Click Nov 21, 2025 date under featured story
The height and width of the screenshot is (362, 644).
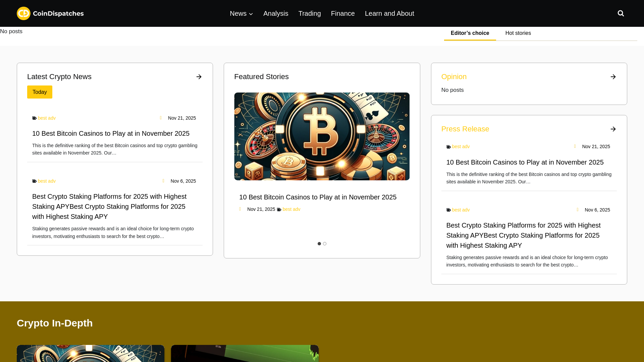coord(261,209)
